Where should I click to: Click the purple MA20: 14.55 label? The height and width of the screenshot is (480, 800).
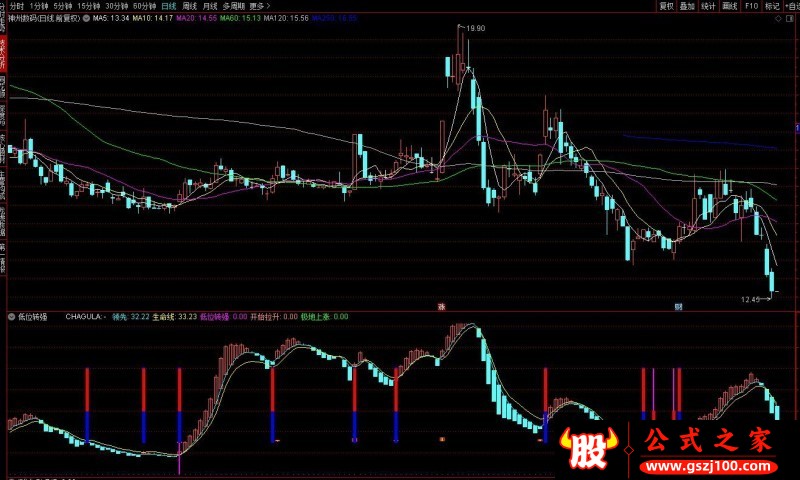[196, 18]
